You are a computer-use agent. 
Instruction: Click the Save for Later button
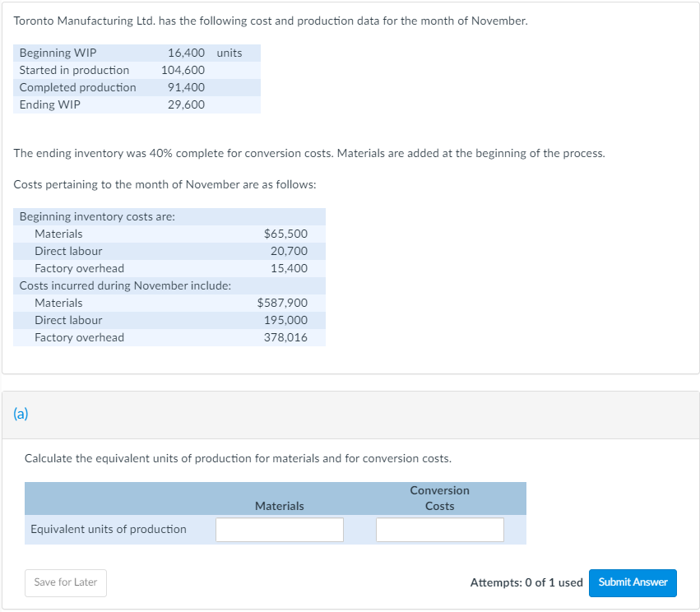[x=66, y=582]
